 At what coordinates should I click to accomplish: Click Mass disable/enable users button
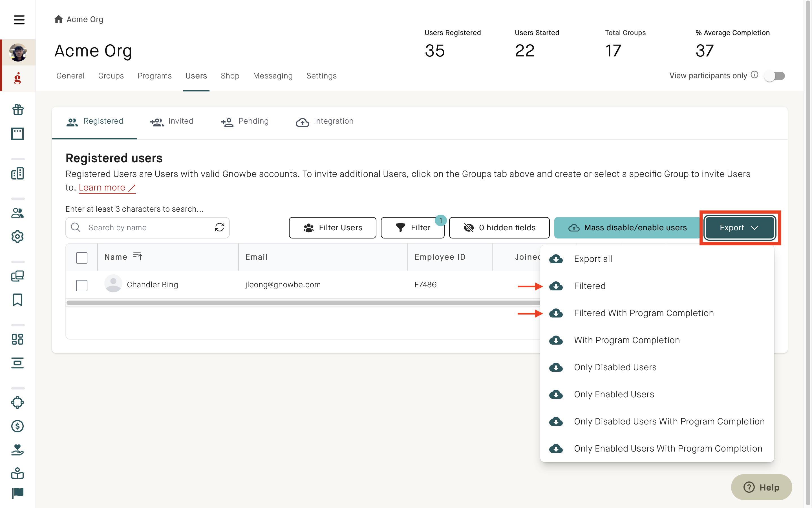(x=627, y=227)
